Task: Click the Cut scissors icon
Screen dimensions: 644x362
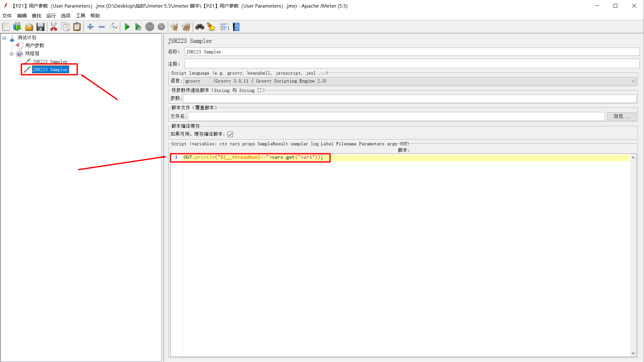Action: pyautogui.click(x=54, y=27)
